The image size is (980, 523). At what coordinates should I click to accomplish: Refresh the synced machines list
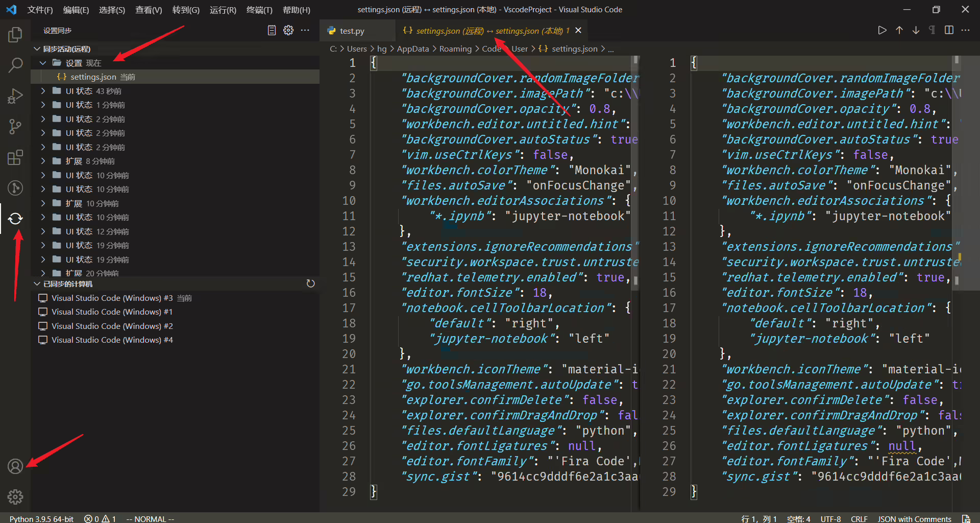tap(310, 283)
